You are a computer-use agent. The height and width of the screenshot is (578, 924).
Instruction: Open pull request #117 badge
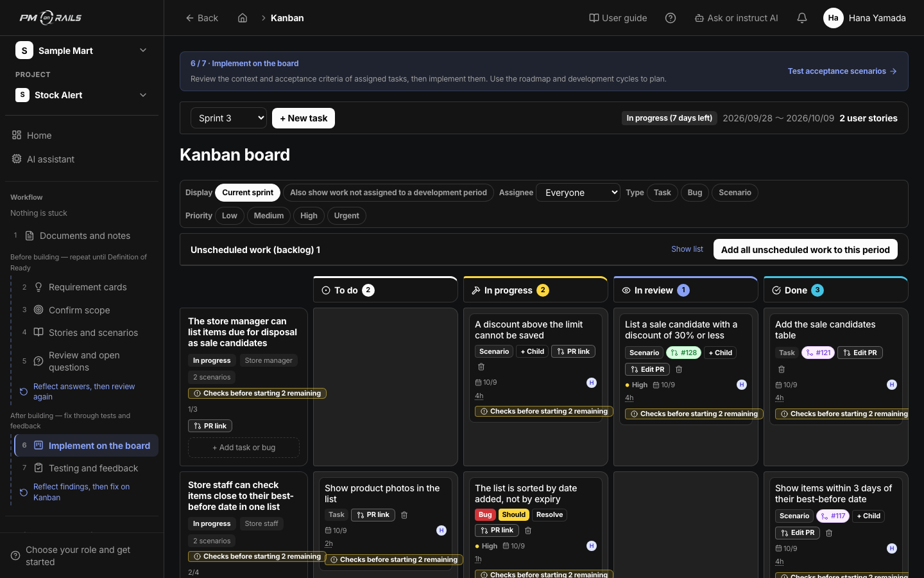833,516
